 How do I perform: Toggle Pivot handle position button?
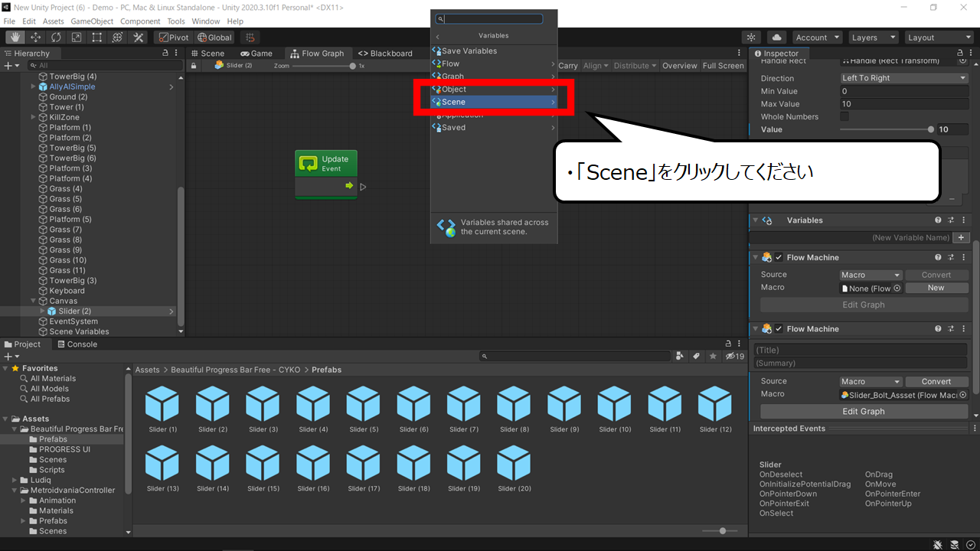[173, 37]
